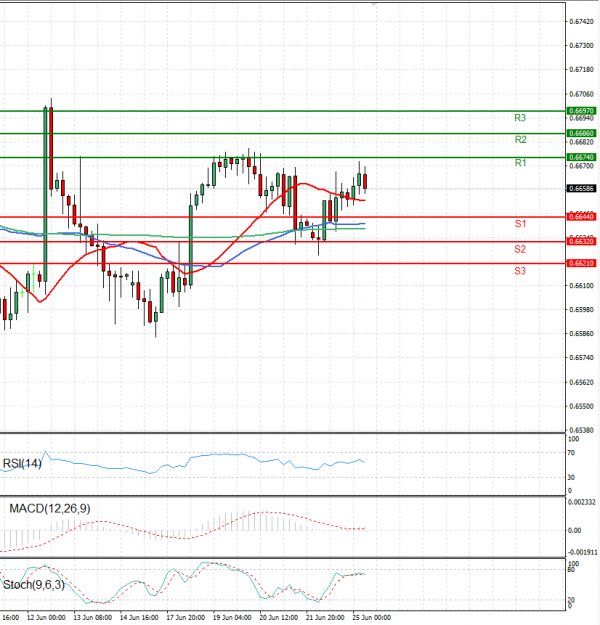The height and width of the screenshot is (625, 600).
Task: Click the 0.67420 price axis value
Action: pyautogui.click(x=582, y=22)
